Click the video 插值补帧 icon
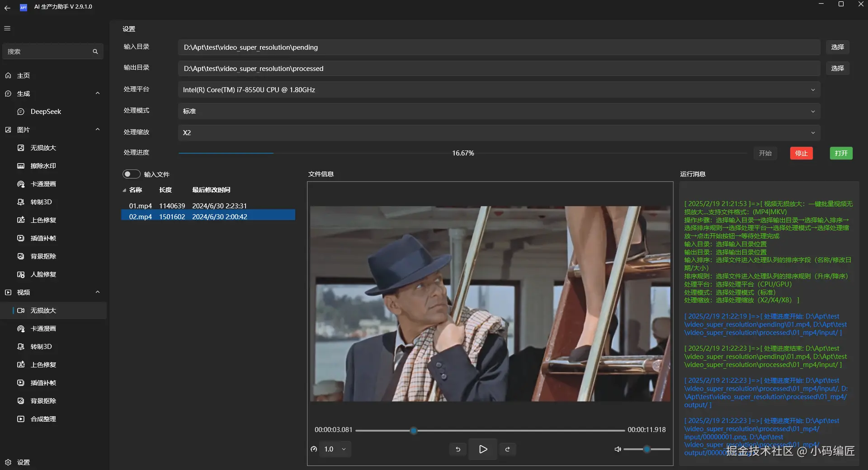The height and width of the screenshot is (470, 868). coord(21,383)
